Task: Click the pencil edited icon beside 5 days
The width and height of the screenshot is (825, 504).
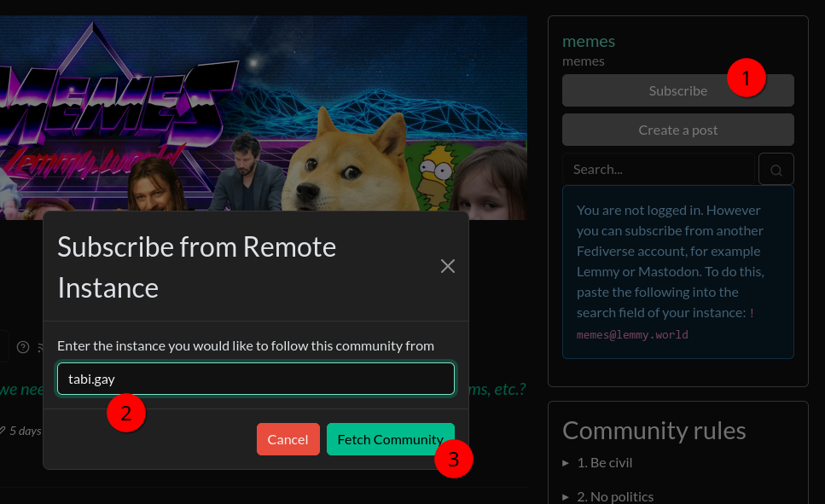Action: coord(3,431)
